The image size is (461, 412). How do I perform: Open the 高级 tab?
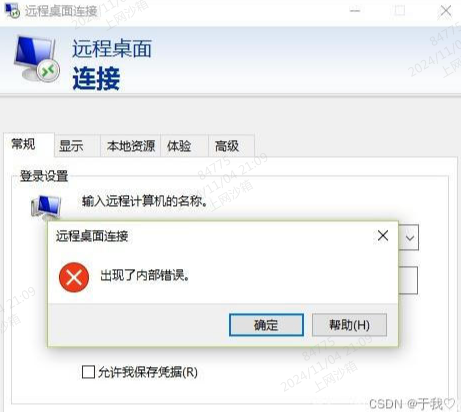(227, 146)
